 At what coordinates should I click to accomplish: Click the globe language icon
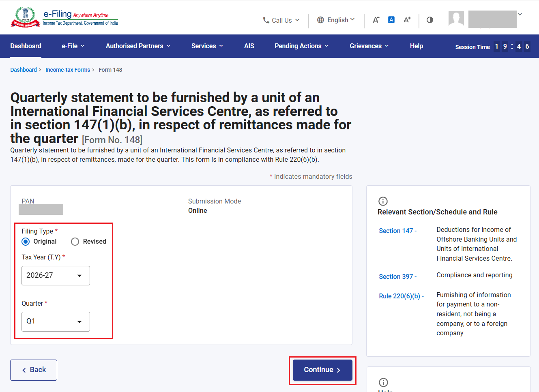[320, 20]
